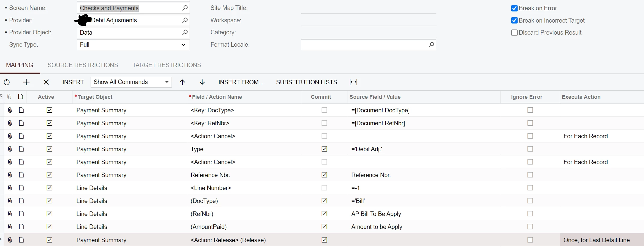Open Screen Name lookup magnifier
This screenshot has width=644, height=247.
pos(185,8)
